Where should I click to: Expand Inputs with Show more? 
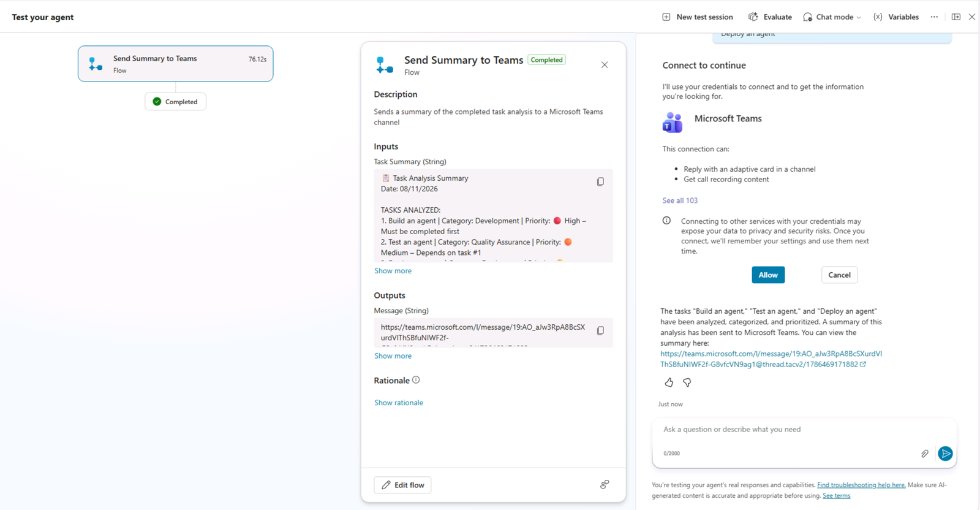click(x=393, y=271)
